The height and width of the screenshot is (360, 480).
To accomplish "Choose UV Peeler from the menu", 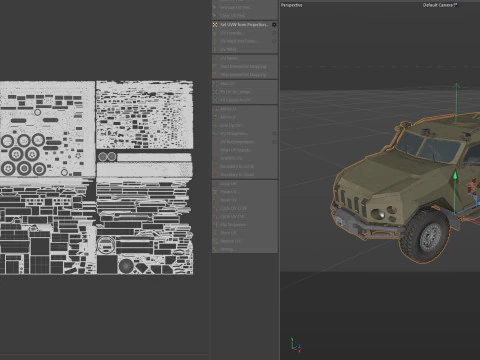I will (245, 58).
